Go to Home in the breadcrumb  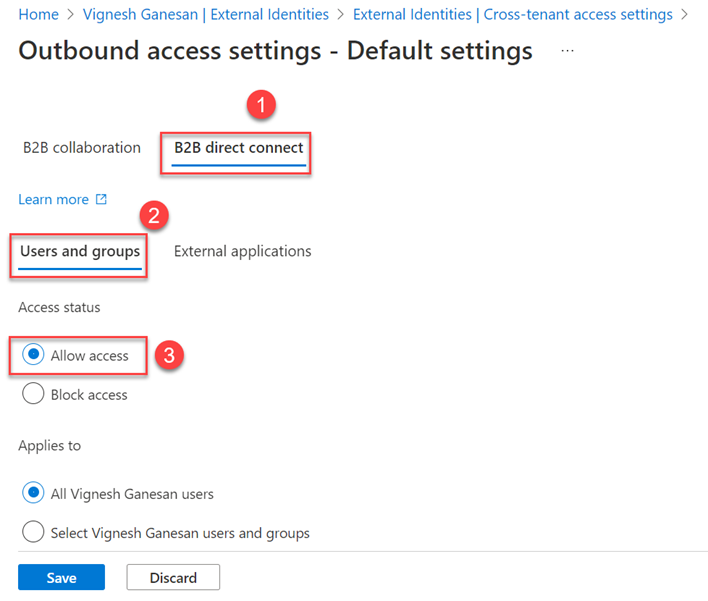click(38, 15)
